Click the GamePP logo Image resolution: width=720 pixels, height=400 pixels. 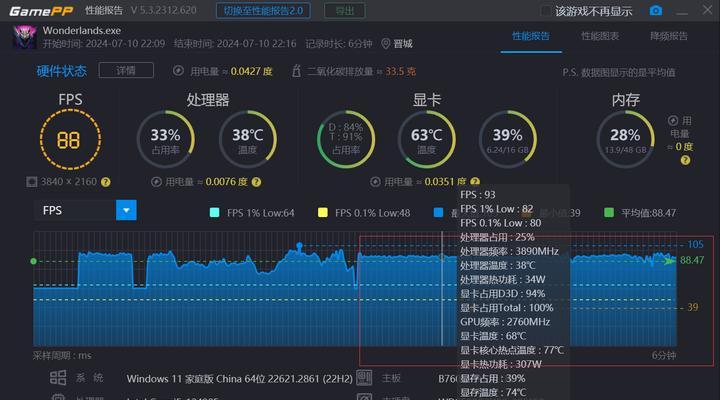[41, 11]
